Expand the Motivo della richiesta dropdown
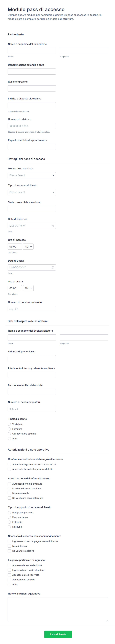The width and height of the screenshot is (115, 644). (32, 175)
